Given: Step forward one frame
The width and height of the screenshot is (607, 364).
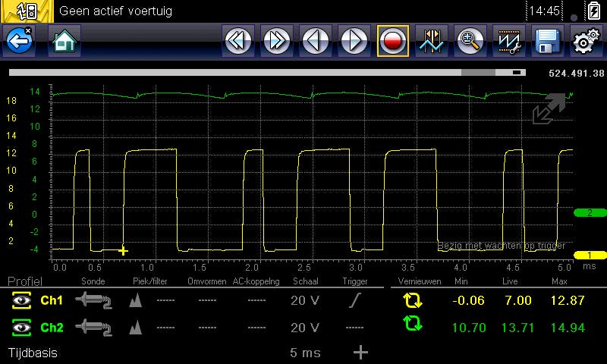Looking at the screenshot, I should point(354,42).
